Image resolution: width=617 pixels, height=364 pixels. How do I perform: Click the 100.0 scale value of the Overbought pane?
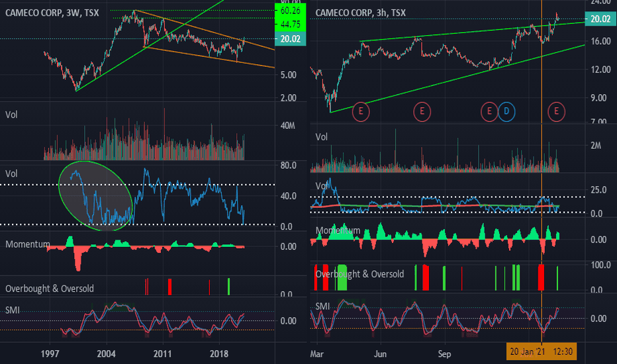coord(600,265)
